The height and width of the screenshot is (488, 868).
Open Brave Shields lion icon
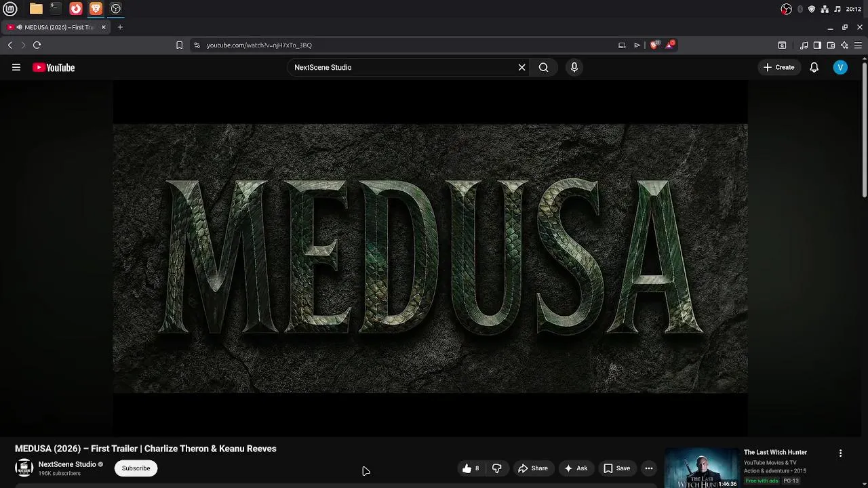pos(654,45)
